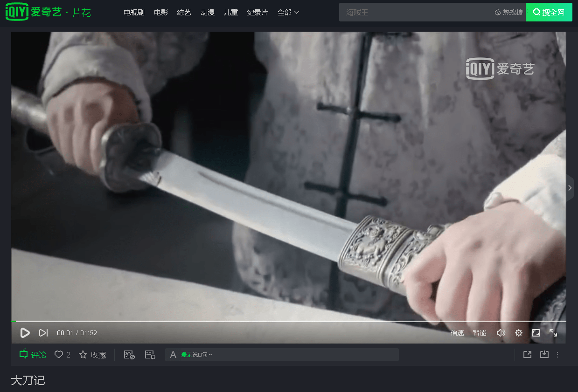Screen dimensions: 578x392
Task: Download the video via download icon
Action: (544, 354)
